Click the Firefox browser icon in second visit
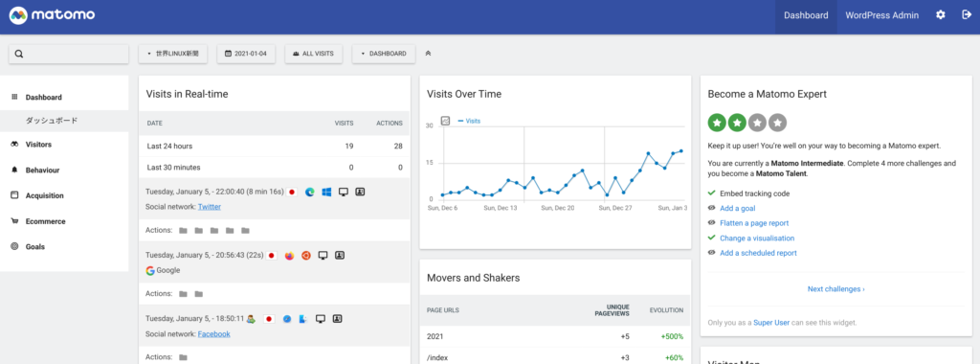This screenshot has width=980, height=364. tap(289, 255)
